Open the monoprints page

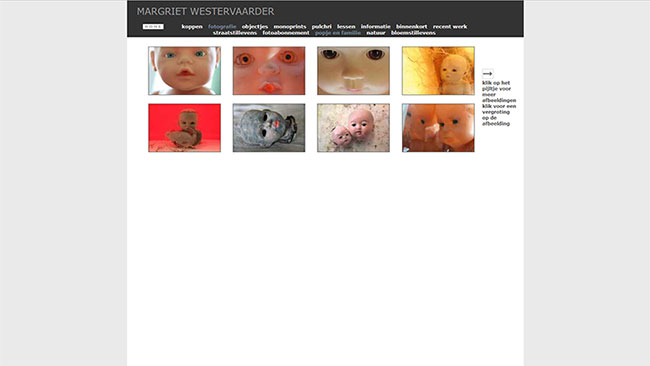pos(290,27)
